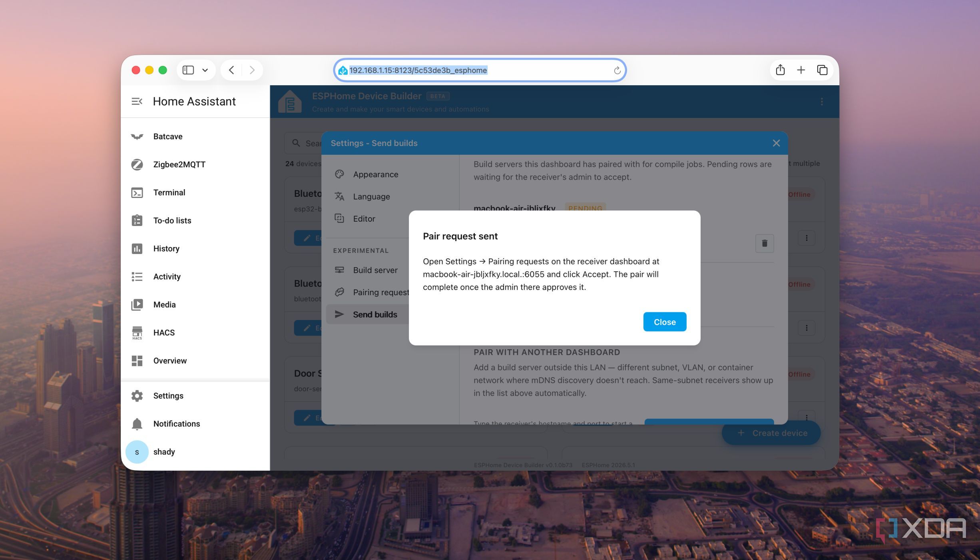
Task: Open Zigbee2MQTT from sidebar
Action: pyautogui.click(x=195, y=164)
